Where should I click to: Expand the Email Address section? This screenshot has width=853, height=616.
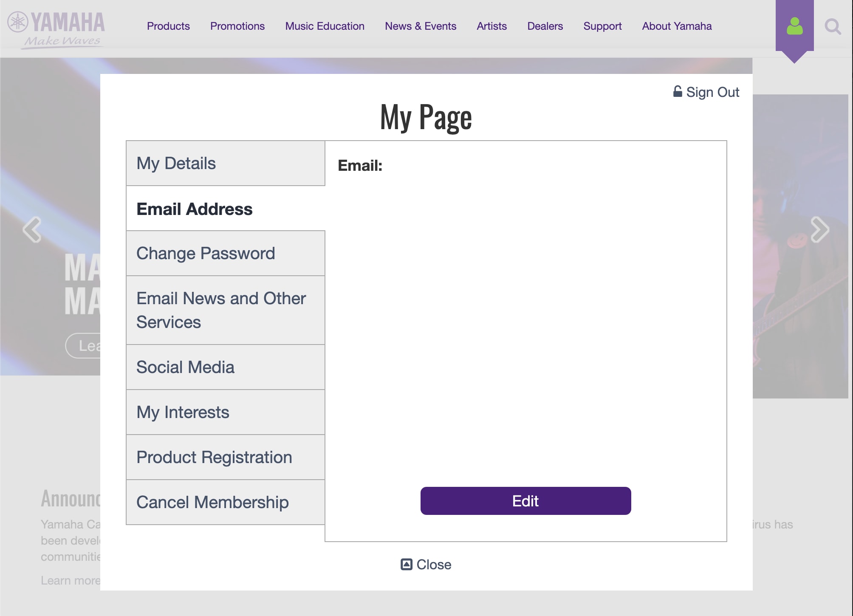tap(225, 208)
